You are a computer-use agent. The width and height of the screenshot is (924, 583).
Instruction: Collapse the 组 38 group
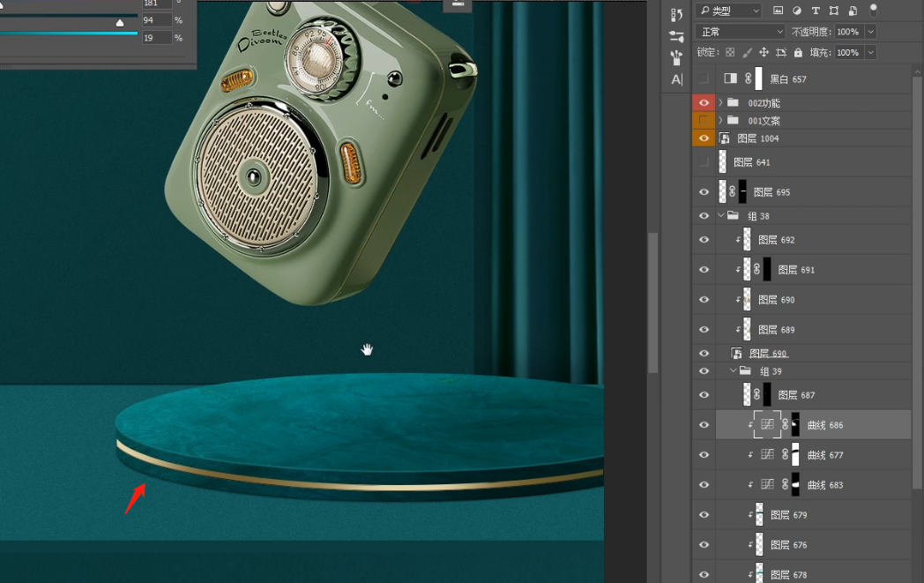pyautogui.click(x=720, y=216)
